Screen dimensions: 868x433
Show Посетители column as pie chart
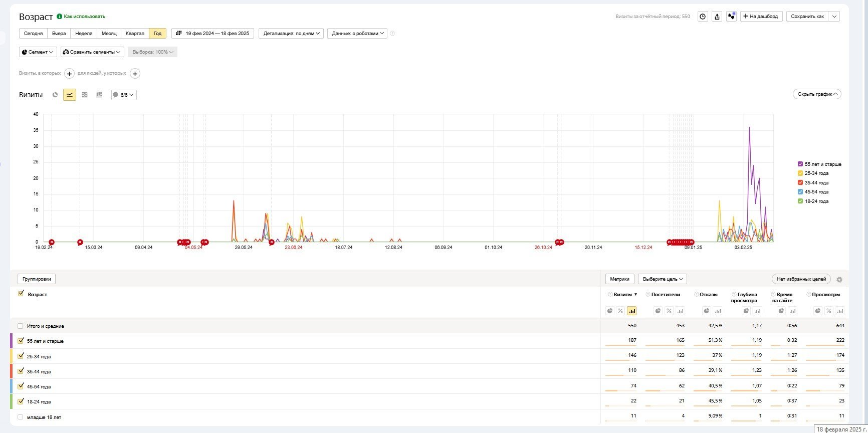point(658,311)
